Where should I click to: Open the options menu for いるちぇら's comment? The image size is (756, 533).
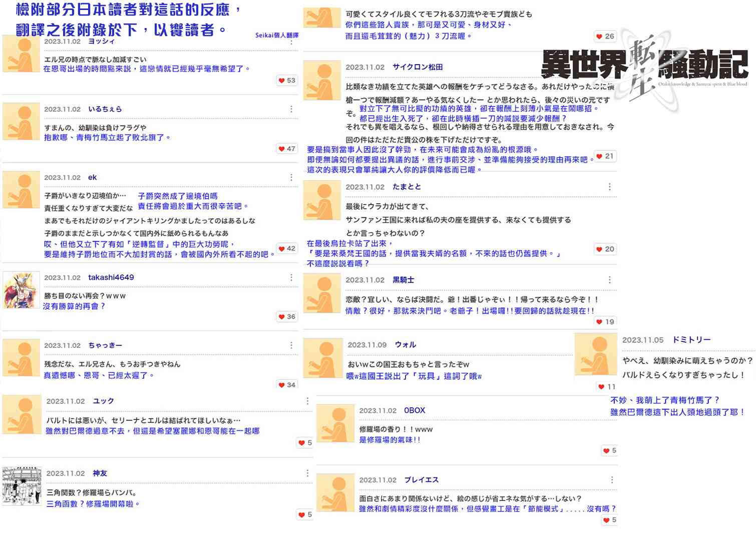(x=291, y=109)
